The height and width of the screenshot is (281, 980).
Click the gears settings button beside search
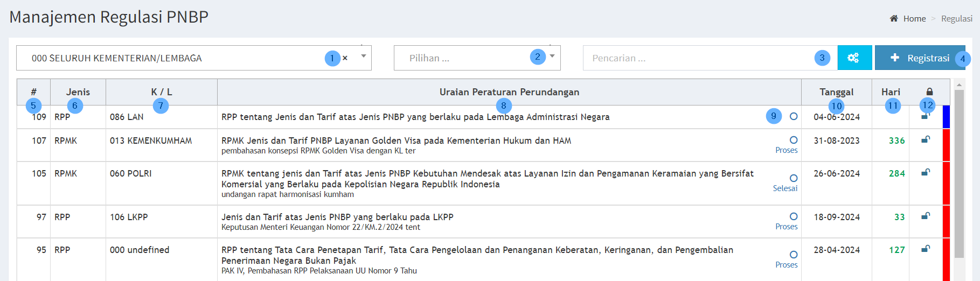pyautogui.click(x=854, y=58)
